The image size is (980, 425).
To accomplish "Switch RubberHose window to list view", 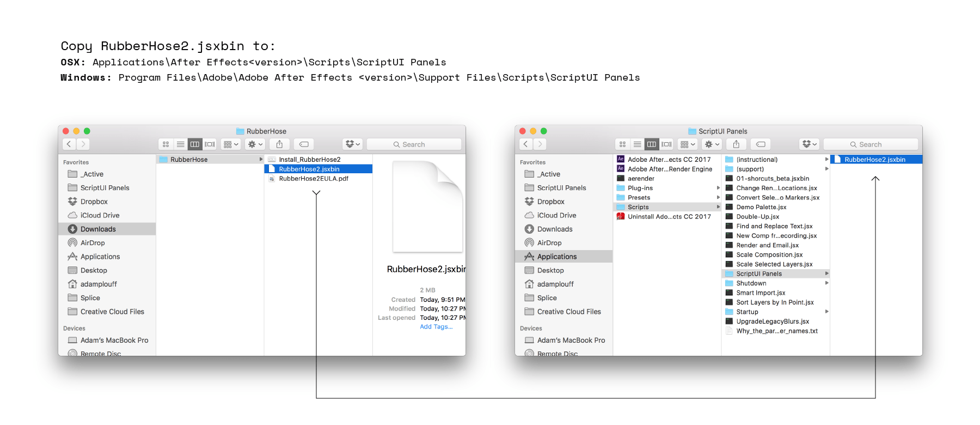I will (x=180, y=144).
